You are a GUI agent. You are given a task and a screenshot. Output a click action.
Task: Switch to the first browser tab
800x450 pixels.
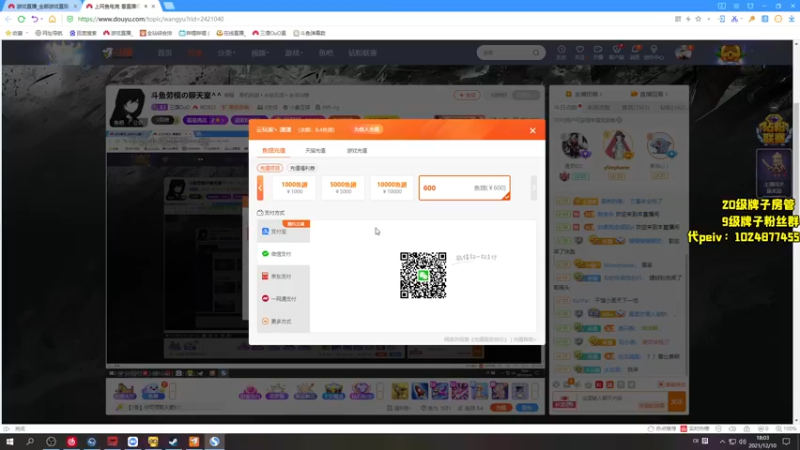pyautogui.click(x=42, y=6)
